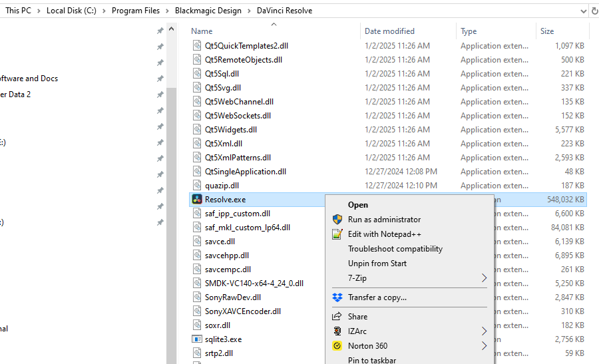Click the pin icon beside Software and Docs
The height and width of the screenshot is (364, 599).
coord(160,79)
